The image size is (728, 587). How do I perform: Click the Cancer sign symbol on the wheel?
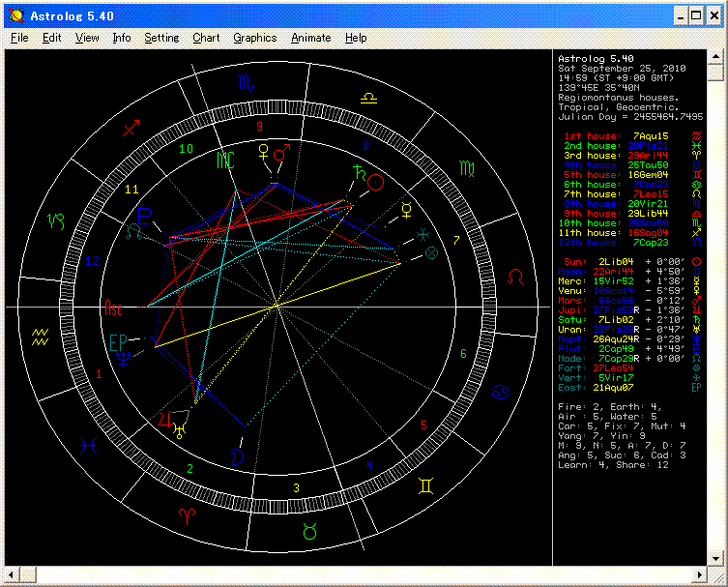click(x=501, y=391)
